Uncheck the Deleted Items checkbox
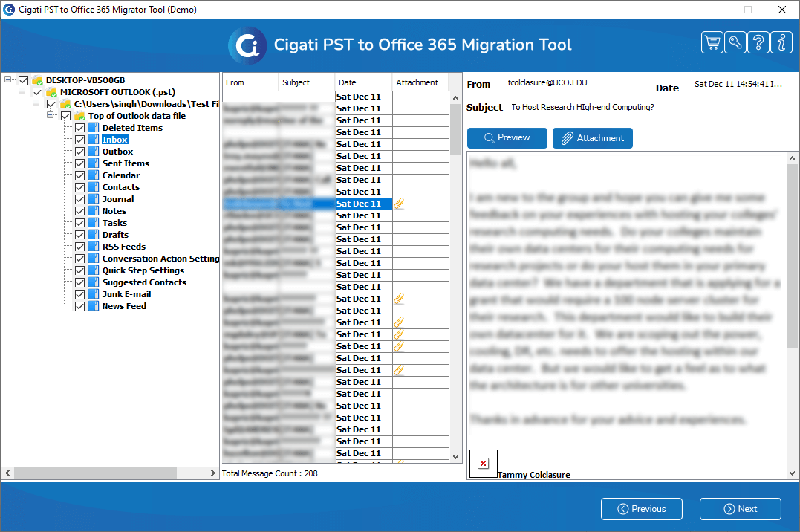Viewport: 800px width, 532px height. (x=79, y=128)
